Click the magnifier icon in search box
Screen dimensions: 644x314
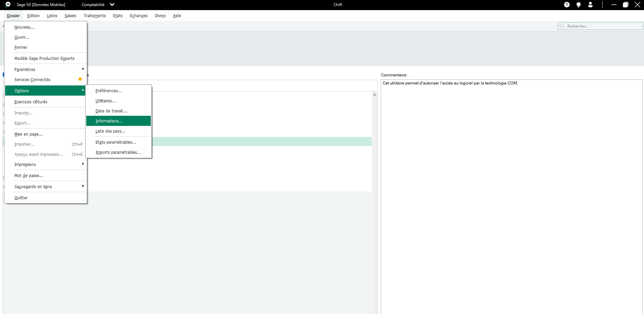pos(562,26)
